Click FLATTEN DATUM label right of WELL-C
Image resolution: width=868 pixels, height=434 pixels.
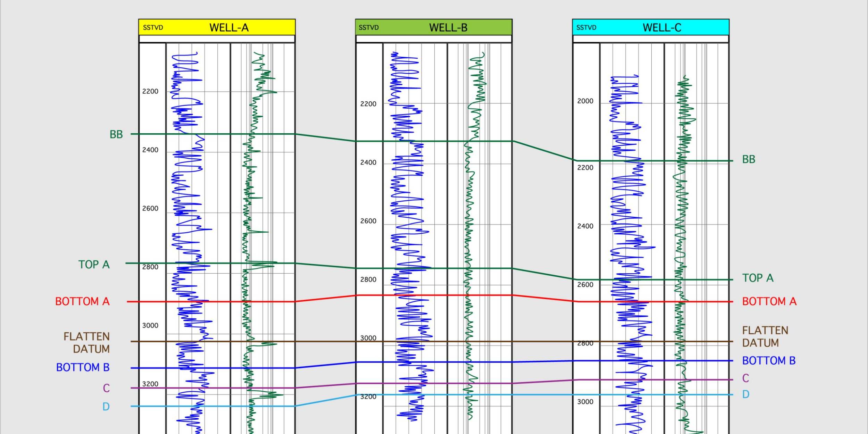765,336
